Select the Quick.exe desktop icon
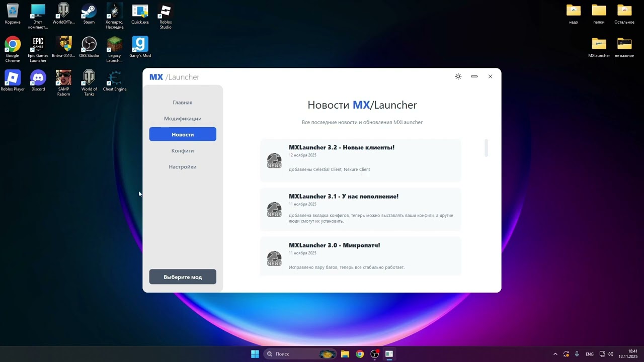644x362 pixels. tap(140, 14)
